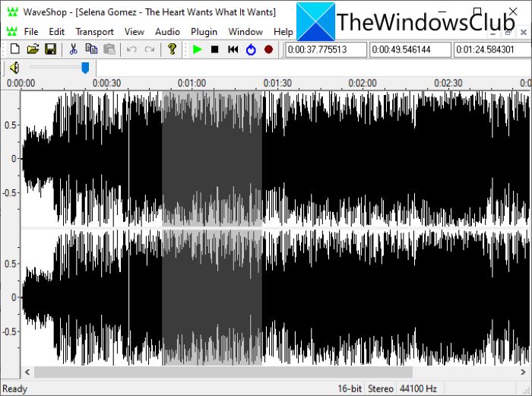532x396 pixels.
Task: Click the current position field 0:00:37.775513
Action: pyautogui.click(x=326, y=50)
